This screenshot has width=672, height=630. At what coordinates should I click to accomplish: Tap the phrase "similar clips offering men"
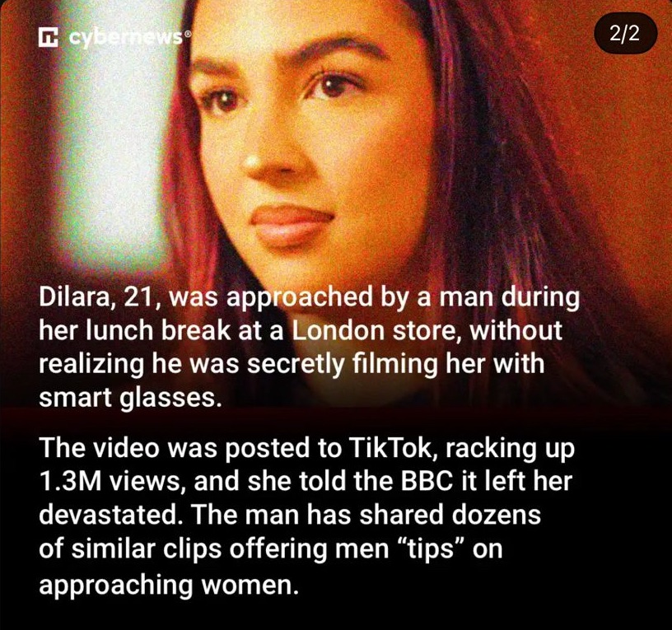point(229,549)
